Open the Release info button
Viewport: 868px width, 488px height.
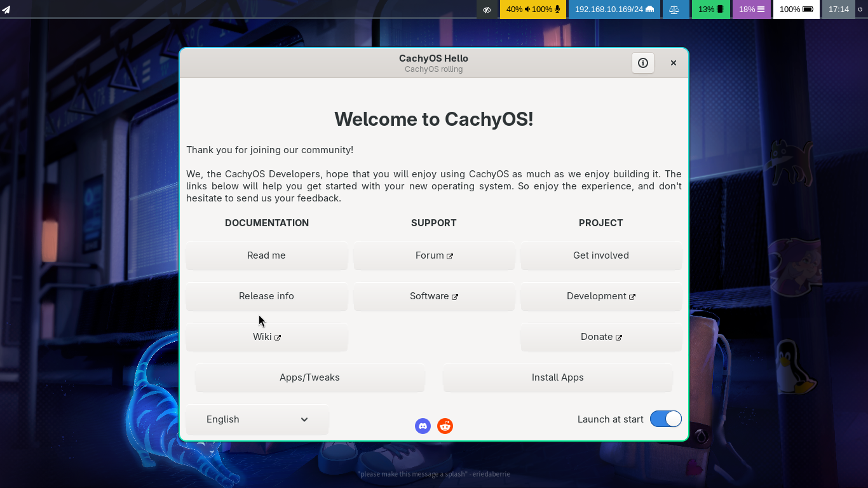point(267,296)
